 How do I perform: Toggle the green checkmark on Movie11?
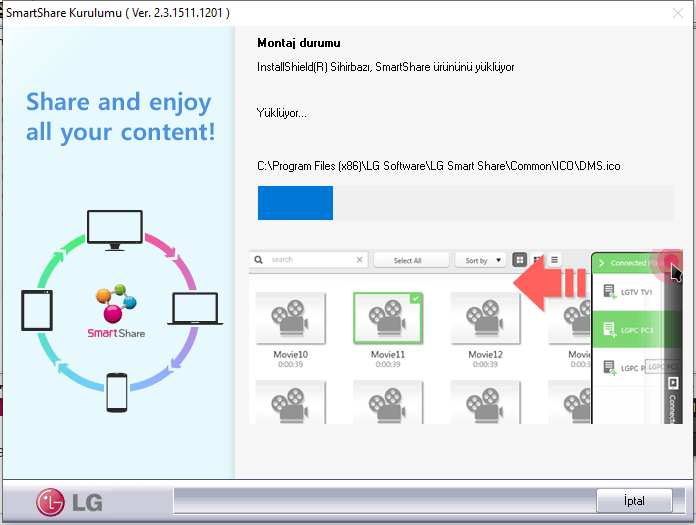(415, 298)
